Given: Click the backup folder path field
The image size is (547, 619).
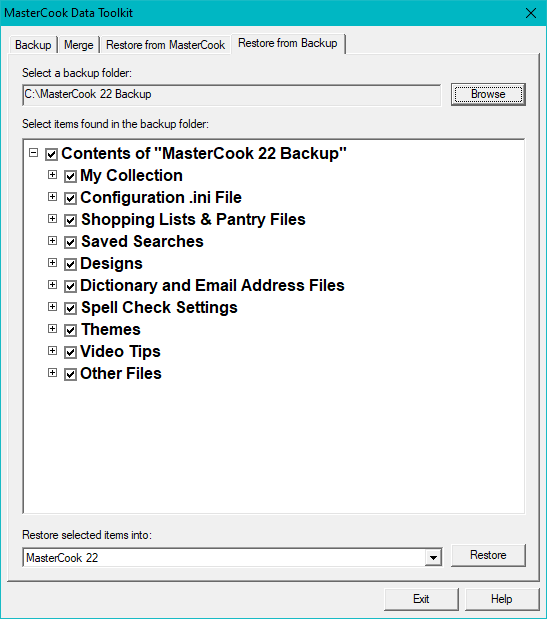Looking at the screenshot, I should (232, 95).
